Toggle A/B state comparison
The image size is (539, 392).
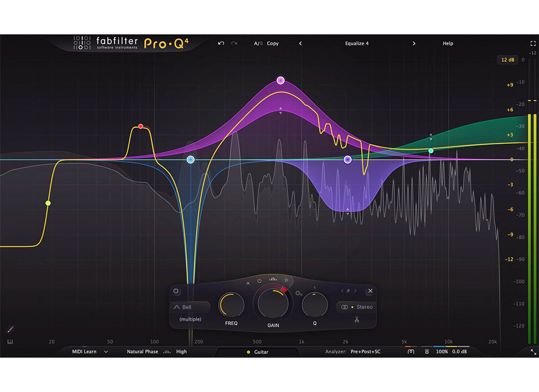[258, 43]
